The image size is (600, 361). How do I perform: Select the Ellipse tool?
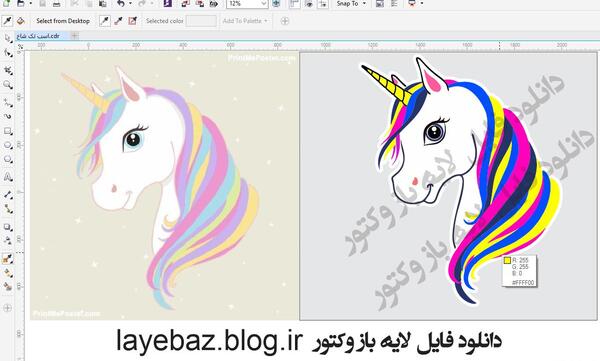click(8, 145)
